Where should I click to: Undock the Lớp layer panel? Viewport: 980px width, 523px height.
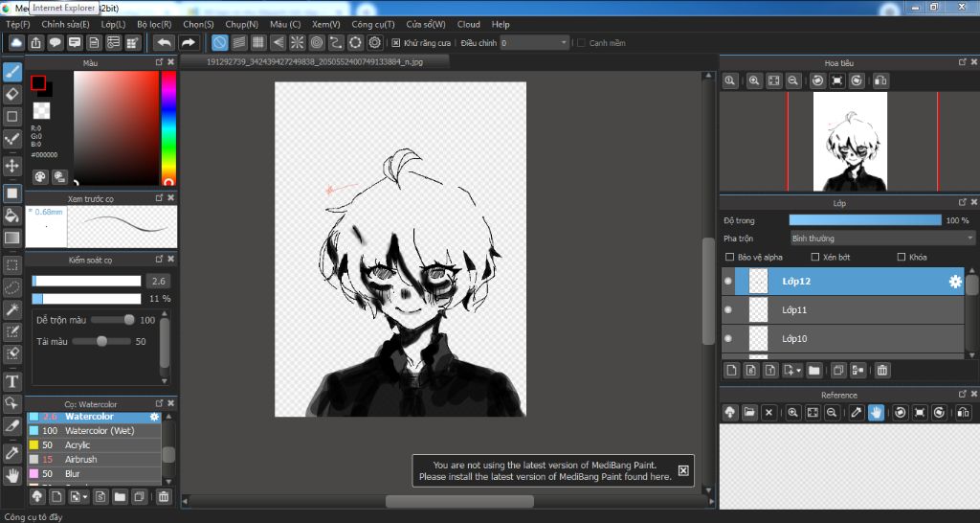(963, 203)
